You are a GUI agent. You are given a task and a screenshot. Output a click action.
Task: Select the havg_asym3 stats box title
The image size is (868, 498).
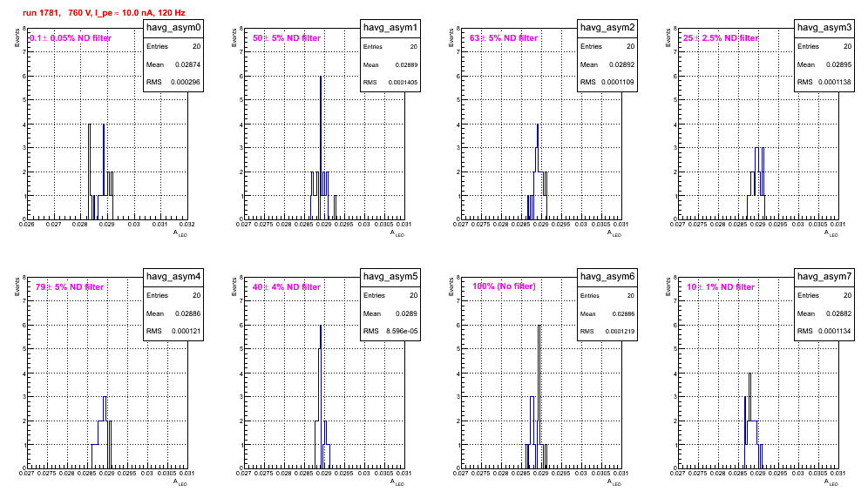pyautogui.click(x=824, y=28)
